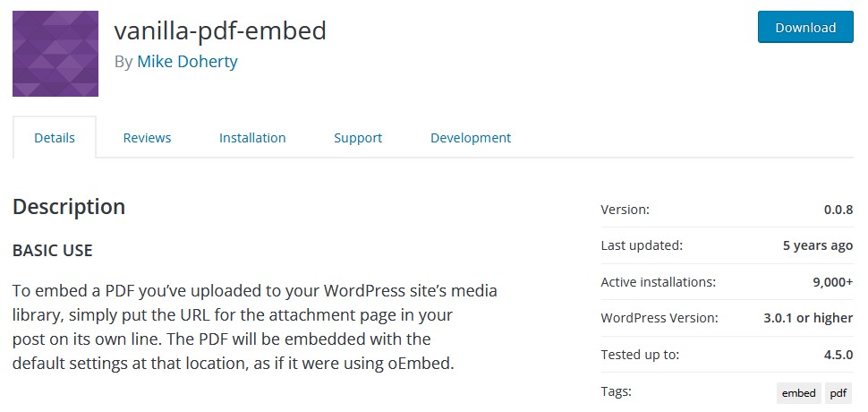Open Mike Doherty's author profile link
This screenshot has height=412, width=868.
pos(187,61)
